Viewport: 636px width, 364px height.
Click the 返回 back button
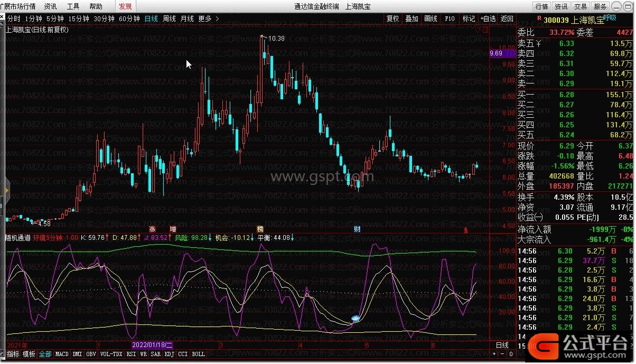tap(507, 18)
